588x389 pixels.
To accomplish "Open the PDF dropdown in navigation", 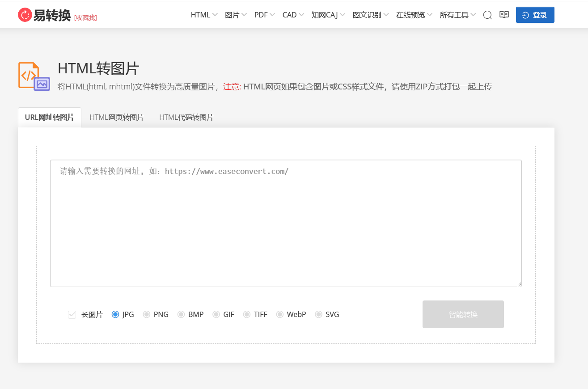I will point(264,15).
